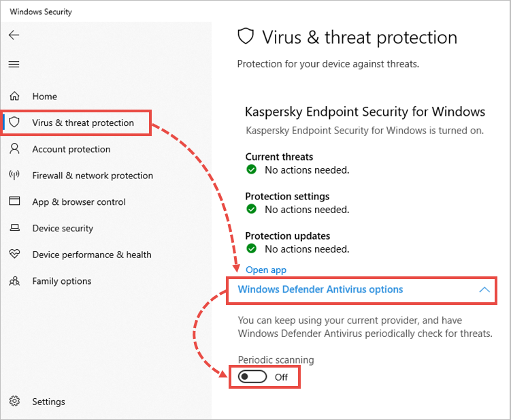Open the hamburger navigation menu

coord(14,65)
